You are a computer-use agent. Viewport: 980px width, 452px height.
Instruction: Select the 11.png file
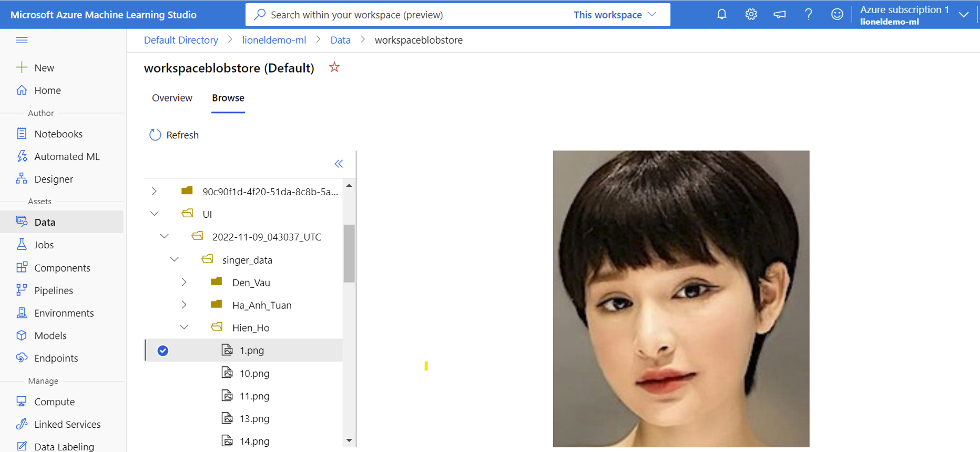(254, 396)
